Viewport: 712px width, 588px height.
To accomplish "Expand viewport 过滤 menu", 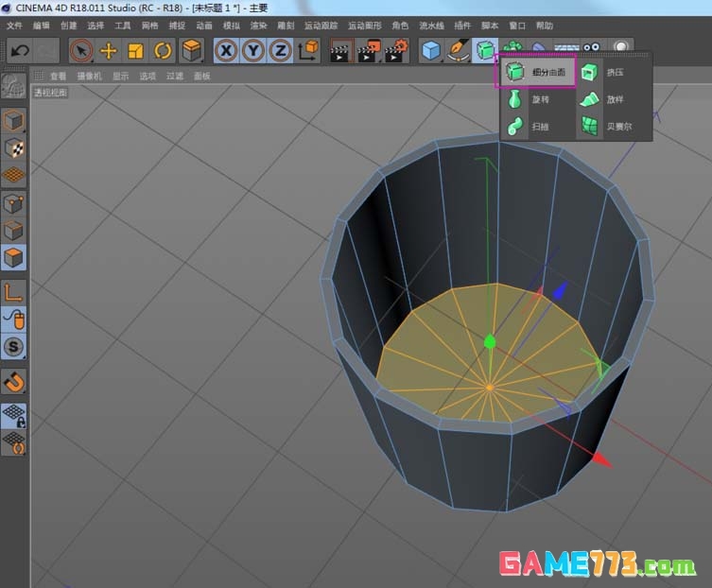I will tap(175, 77).
